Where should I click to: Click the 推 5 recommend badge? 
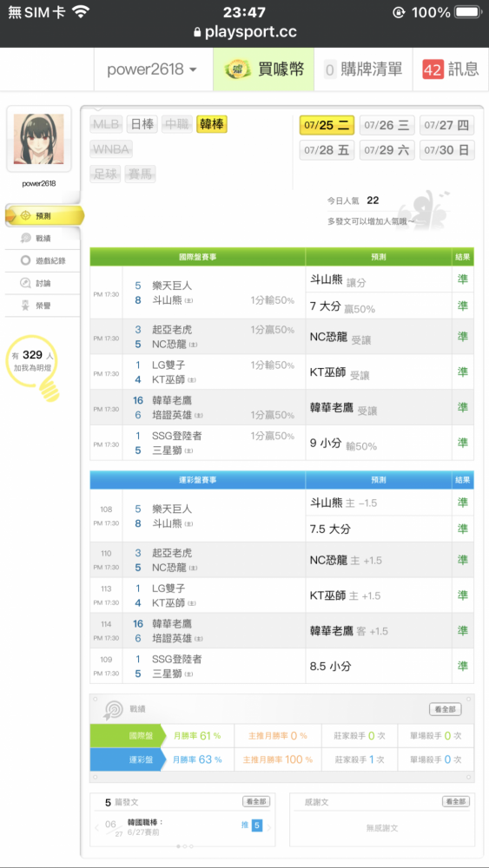(x=251, y=825)
